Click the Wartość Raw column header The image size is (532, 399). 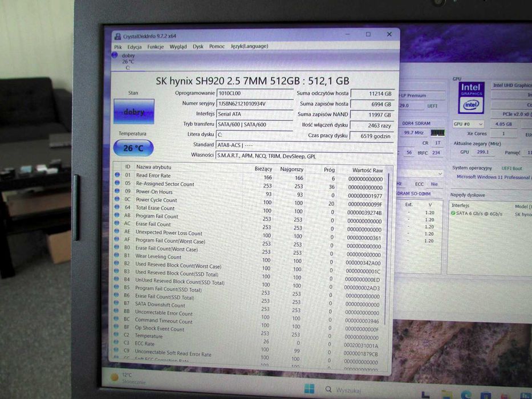point(367,170)
